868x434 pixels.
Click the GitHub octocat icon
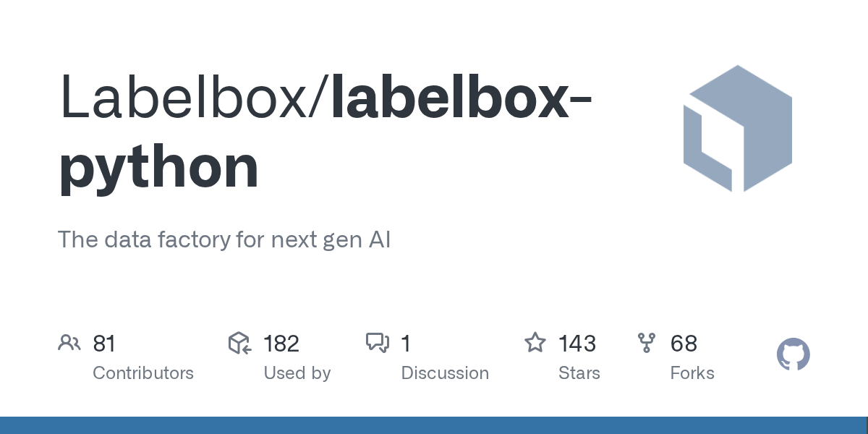click(793, 355)
